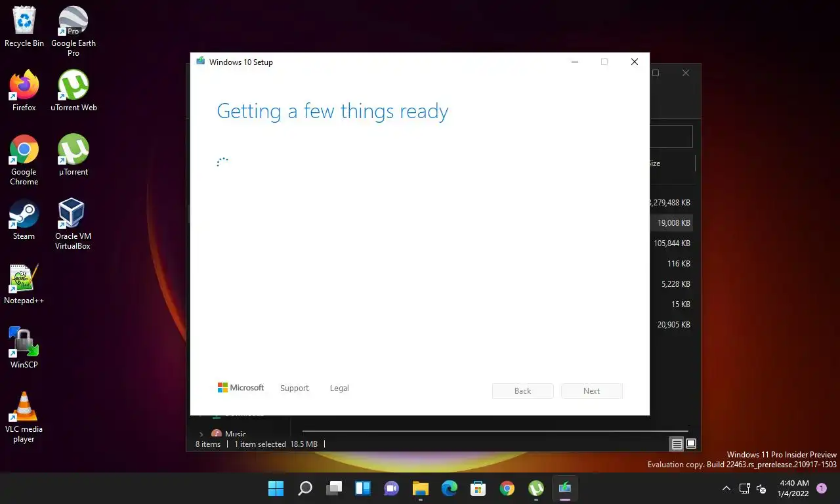Switch to Windows 10 Setup taskbar icon
Image resolution: width=840 pixels, height=504 pixels.
[565, 488]
